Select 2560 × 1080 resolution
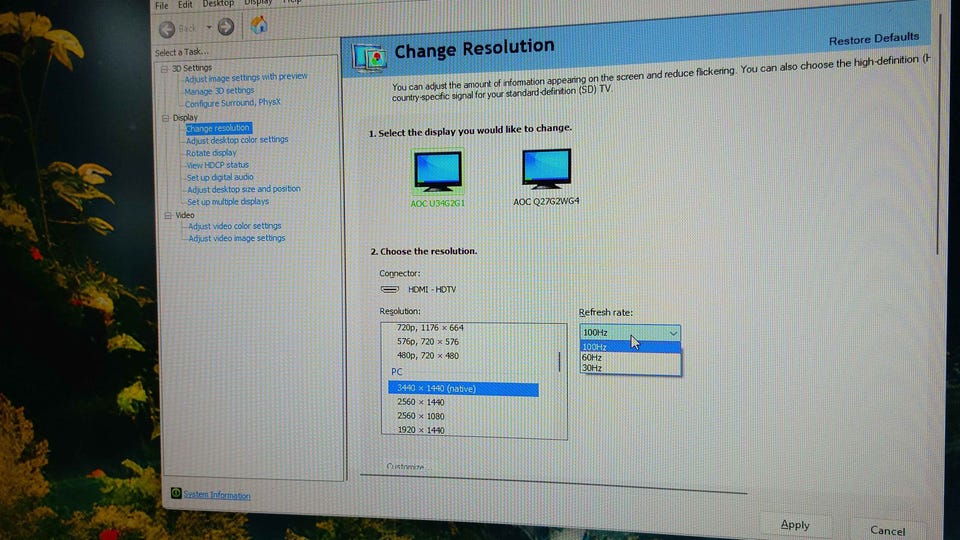Screen dimensions: 960x540 (421, 417)
